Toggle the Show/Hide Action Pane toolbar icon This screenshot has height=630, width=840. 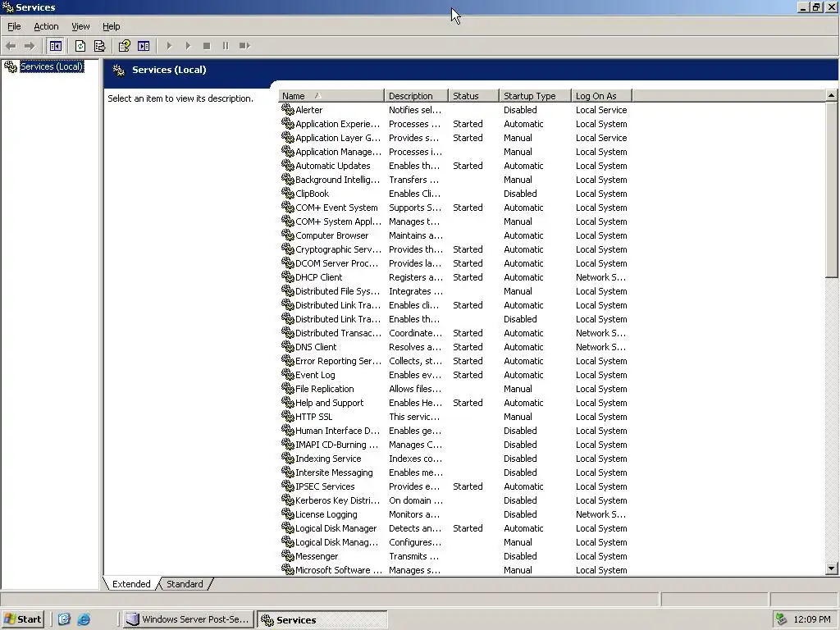144,46
